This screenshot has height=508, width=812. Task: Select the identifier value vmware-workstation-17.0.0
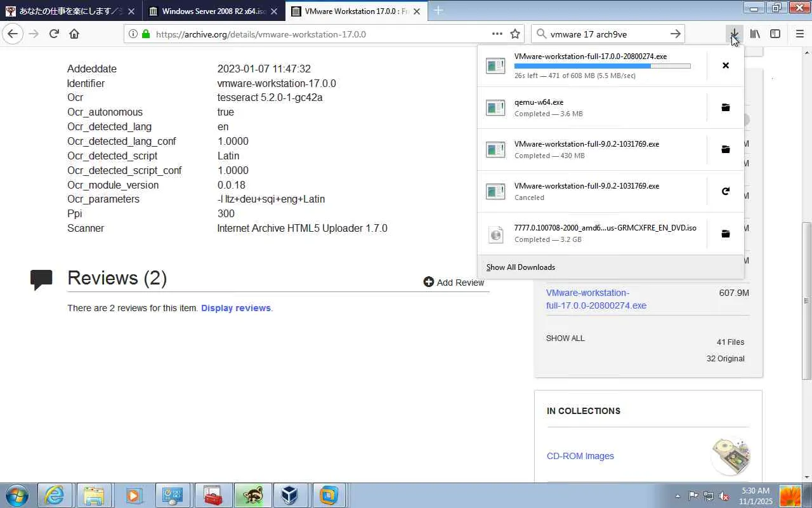(x=277, y=83)
